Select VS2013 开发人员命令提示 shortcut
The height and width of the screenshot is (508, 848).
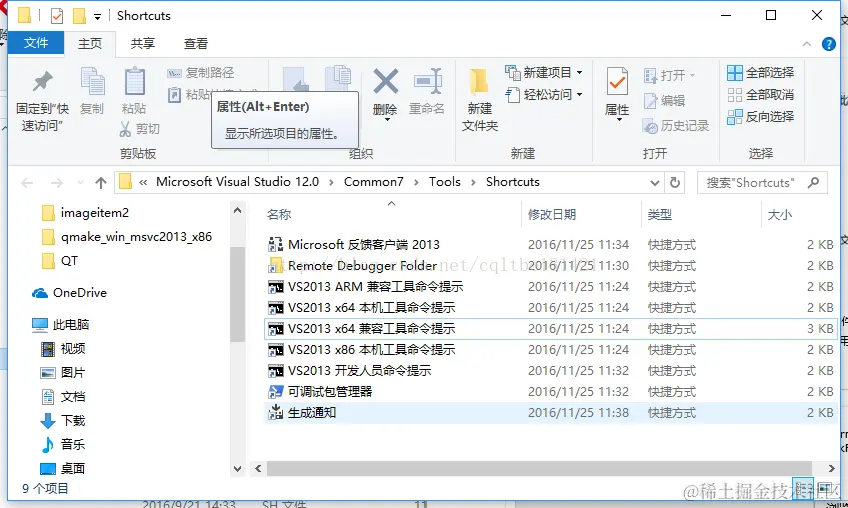click(x=551, y=371)
